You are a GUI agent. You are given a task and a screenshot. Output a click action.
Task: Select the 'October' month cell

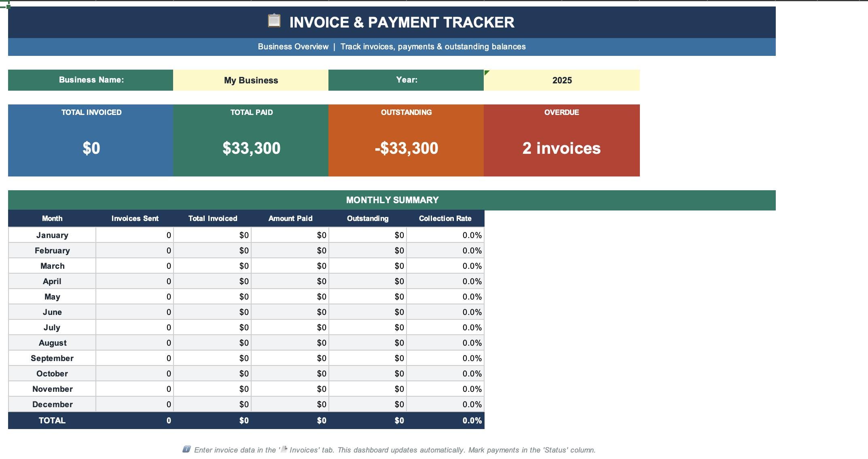pos(52,374)
